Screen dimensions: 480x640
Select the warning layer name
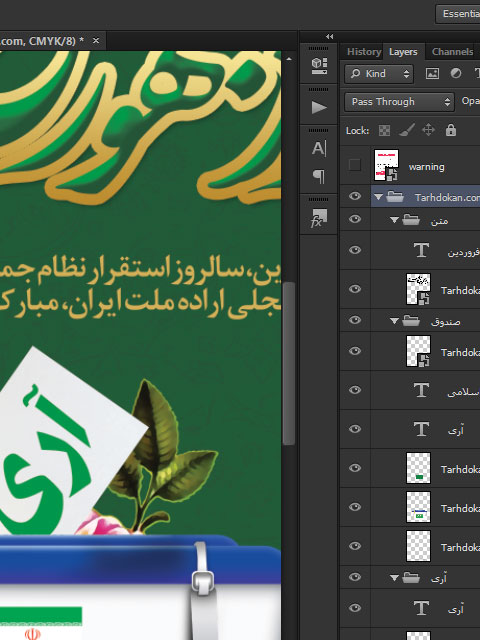point(427,167)
